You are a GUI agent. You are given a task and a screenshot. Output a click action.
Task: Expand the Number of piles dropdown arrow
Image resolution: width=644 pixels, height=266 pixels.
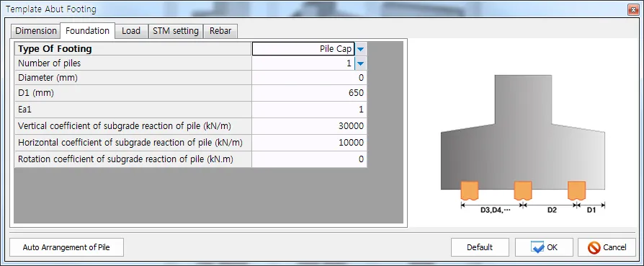[360, 63]
